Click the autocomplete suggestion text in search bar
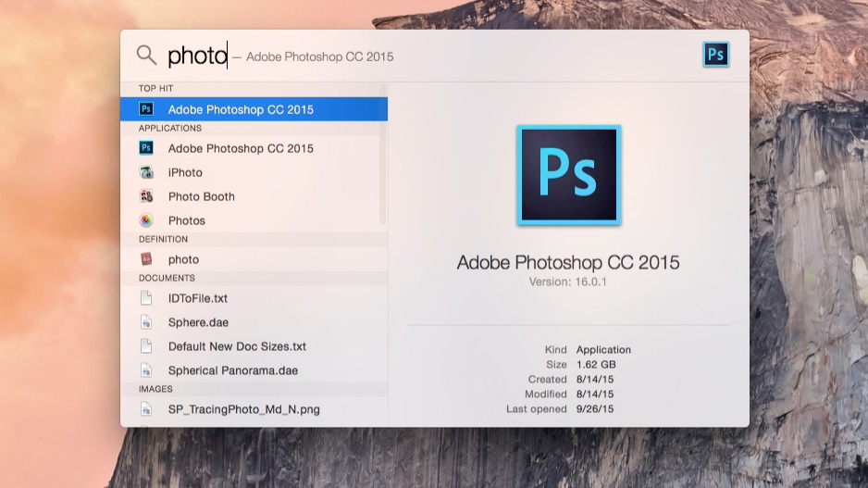This screenshot has height=488, width=868. [x=319, y=56]
